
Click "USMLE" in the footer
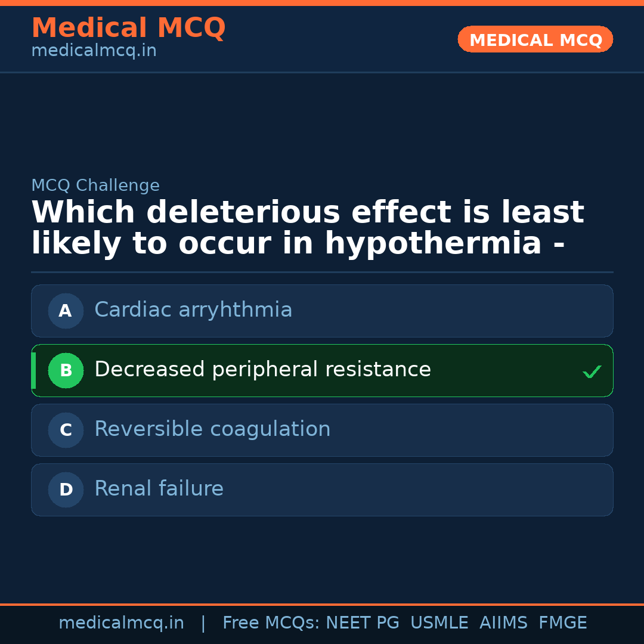[x=439, y=623]
